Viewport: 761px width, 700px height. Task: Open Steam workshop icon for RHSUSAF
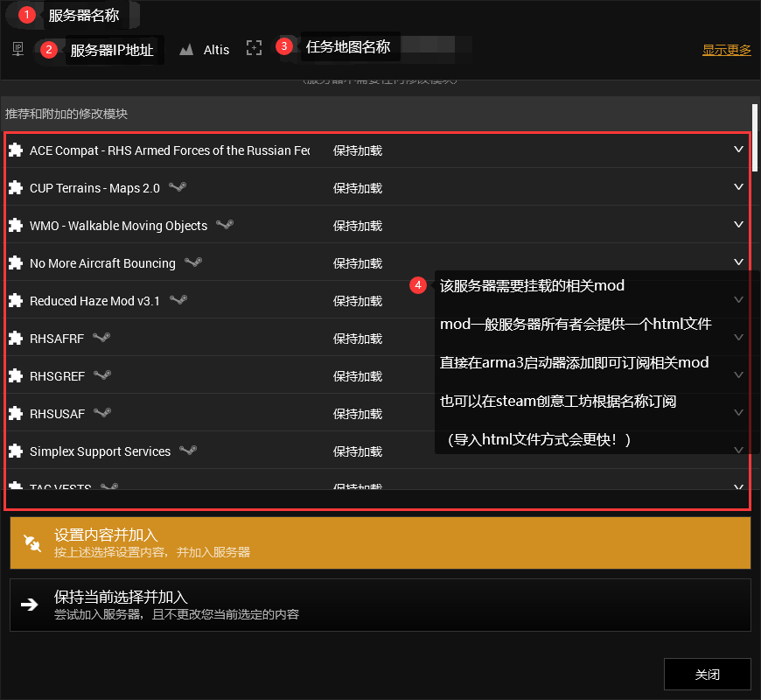click(x=102, y=413)
